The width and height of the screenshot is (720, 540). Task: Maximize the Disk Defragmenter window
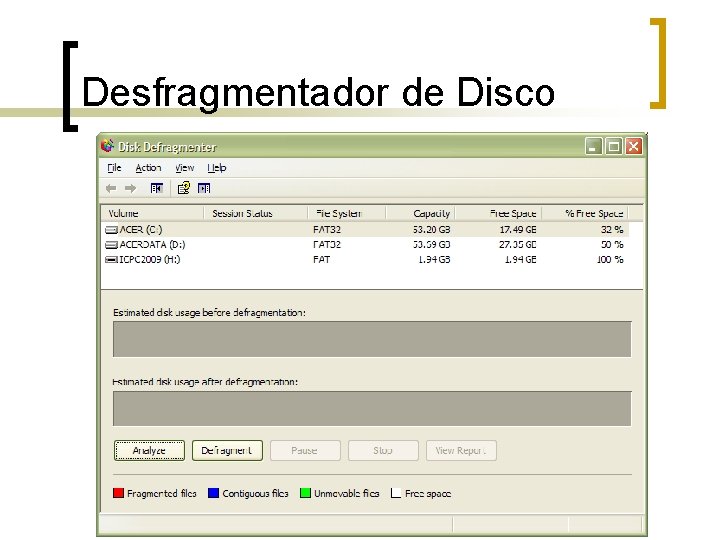point(614,146)
